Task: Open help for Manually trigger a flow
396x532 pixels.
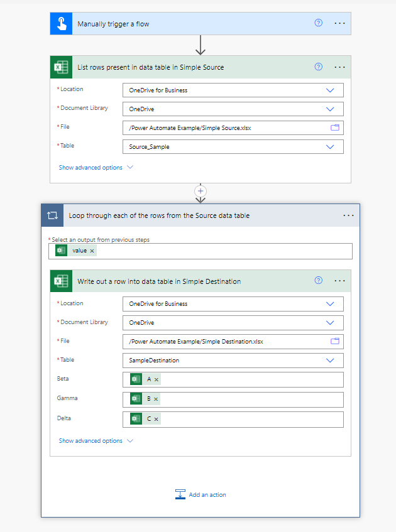Action: click(318, 23)
